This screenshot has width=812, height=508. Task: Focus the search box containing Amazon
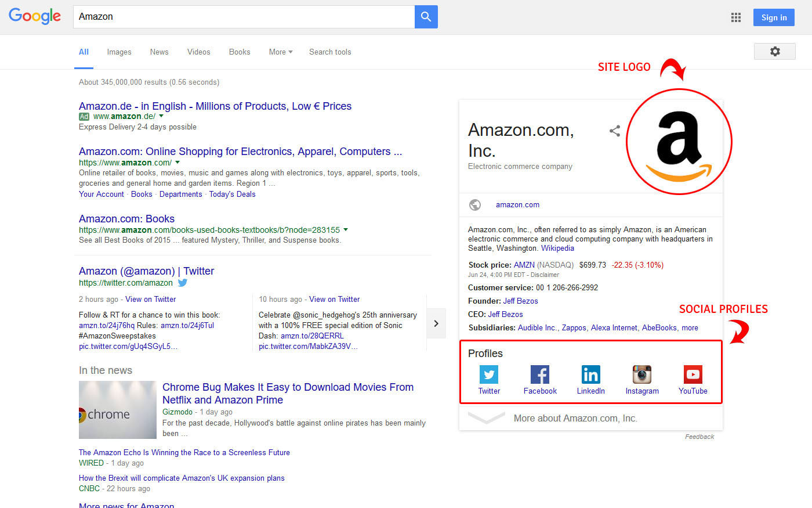click(x=244, y=17)
